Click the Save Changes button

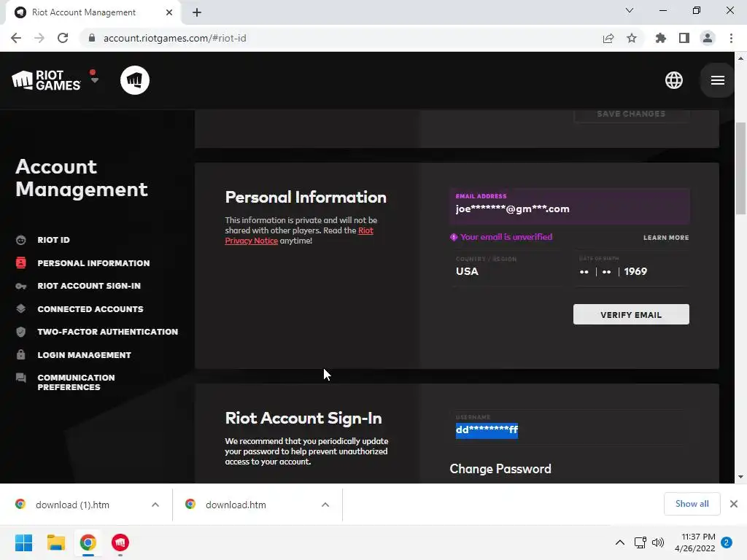pos(631,114)
